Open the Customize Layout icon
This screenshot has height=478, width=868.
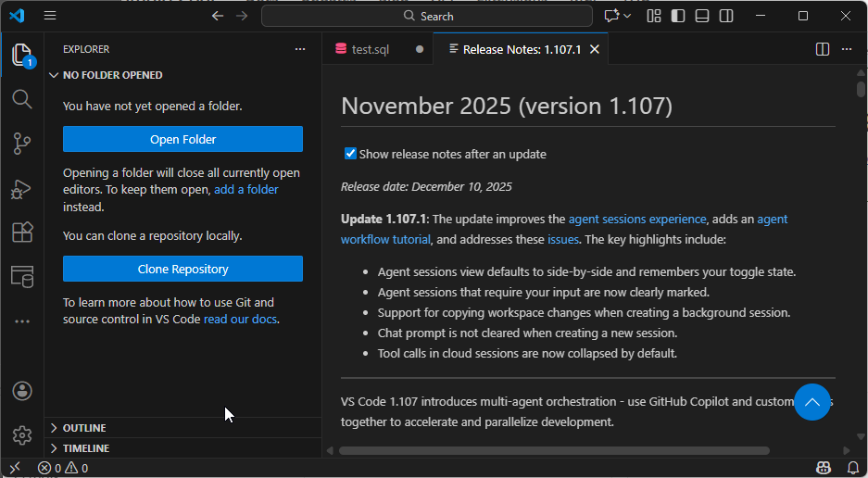(x=654, y=16)
